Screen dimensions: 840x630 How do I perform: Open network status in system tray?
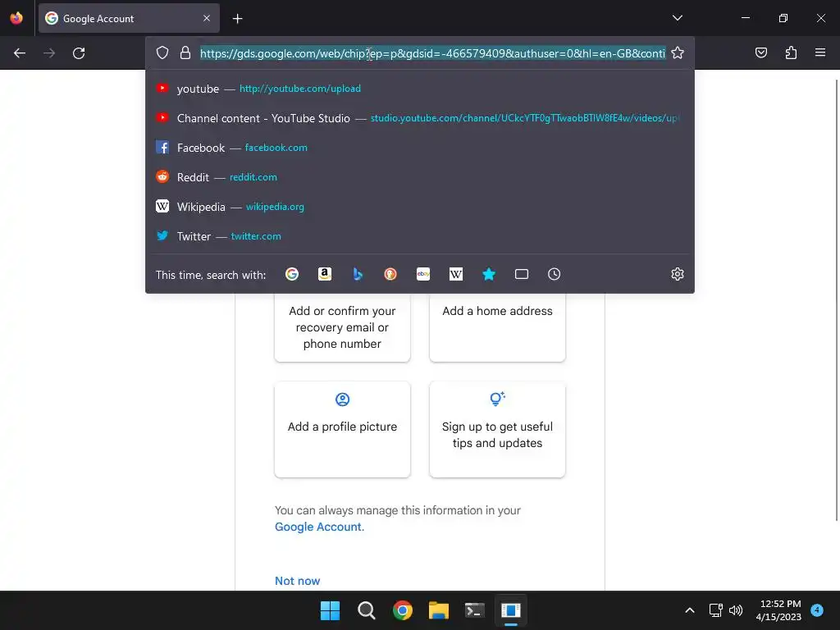tap(715, 610)
